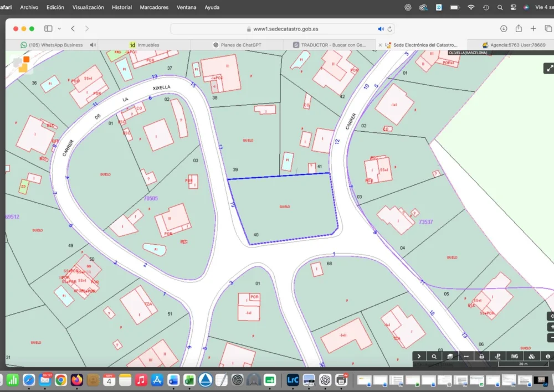Switch to the TRADUCTOR Google search tab
The width and height of the screenshot is (554, 392).
(330, 45)
